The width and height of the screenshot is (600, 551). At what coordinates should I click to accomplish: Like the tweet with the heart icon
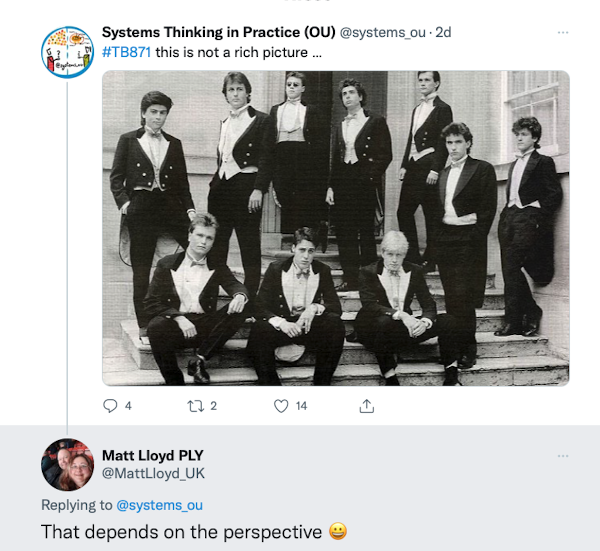click(282, 406)
